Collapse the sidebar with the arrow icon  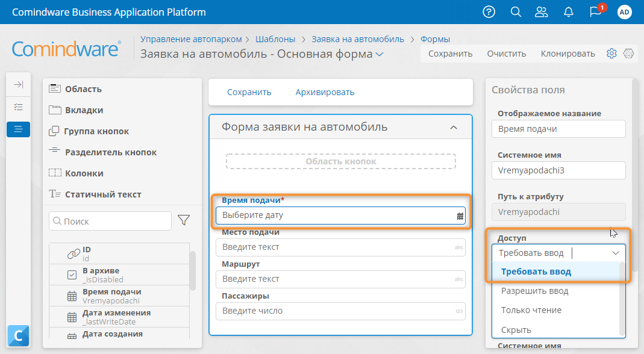pos(19,85)
